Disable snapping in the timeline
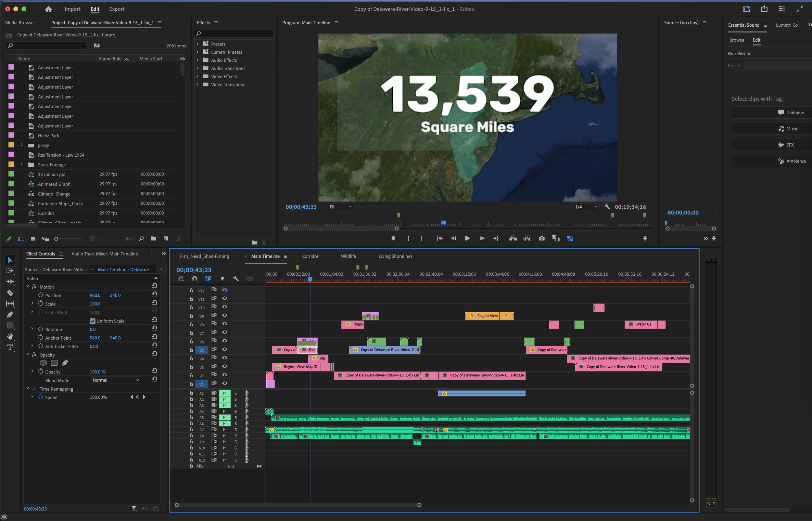This screenshot has width=812, height=521. [194, 279]
